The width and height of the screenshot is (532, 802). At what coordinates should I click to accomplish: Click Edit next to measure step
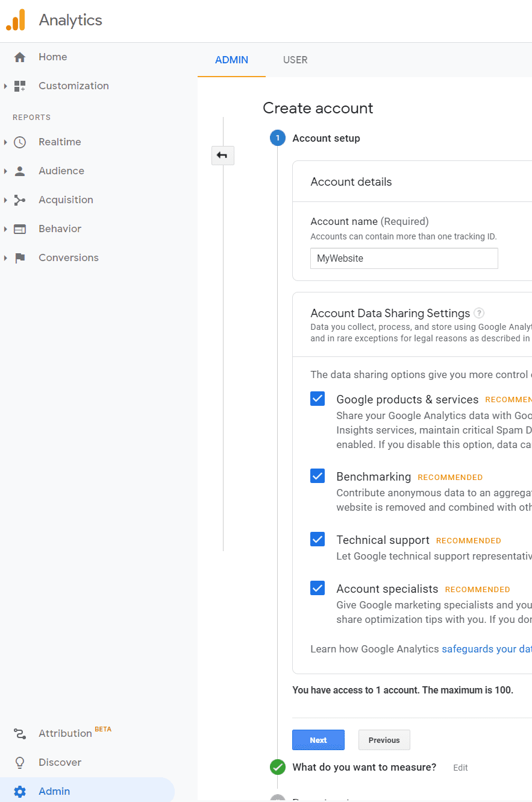(x=460, y=768)
